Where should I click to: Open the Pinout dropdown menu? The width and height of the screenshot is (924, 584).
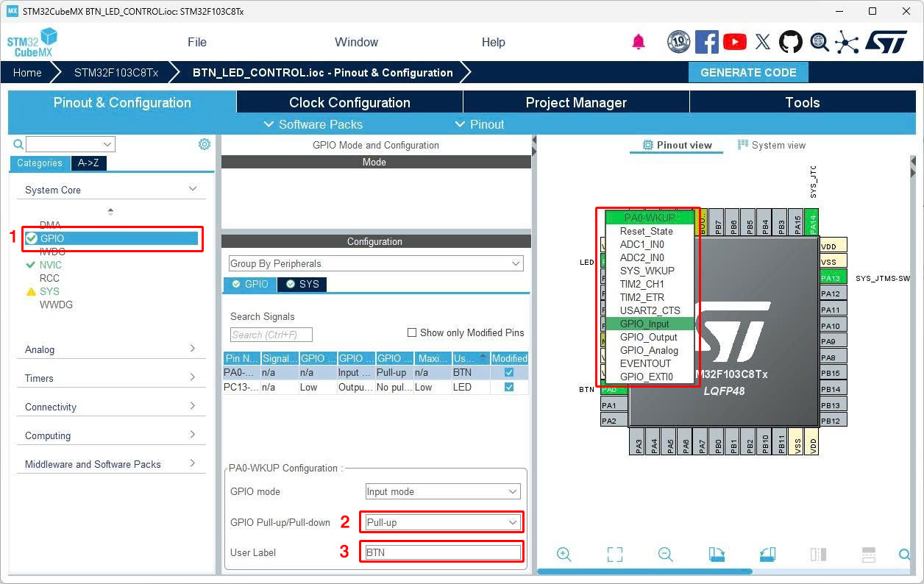coord(480,124)
